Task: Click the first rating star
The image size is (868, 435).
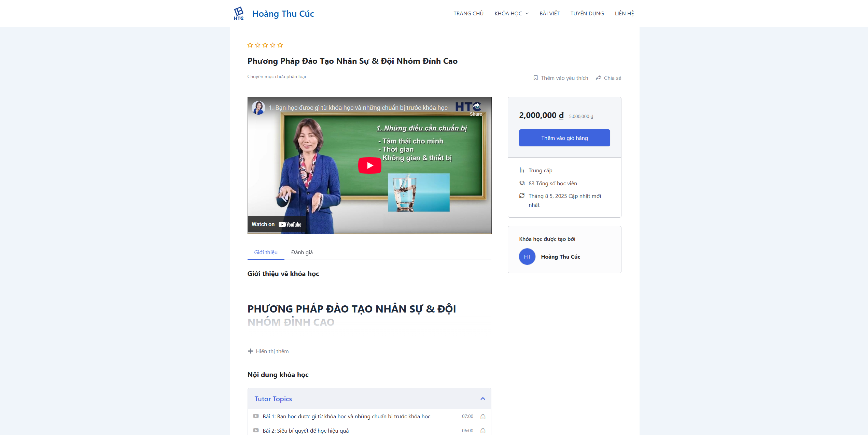Action: point(250,45)
